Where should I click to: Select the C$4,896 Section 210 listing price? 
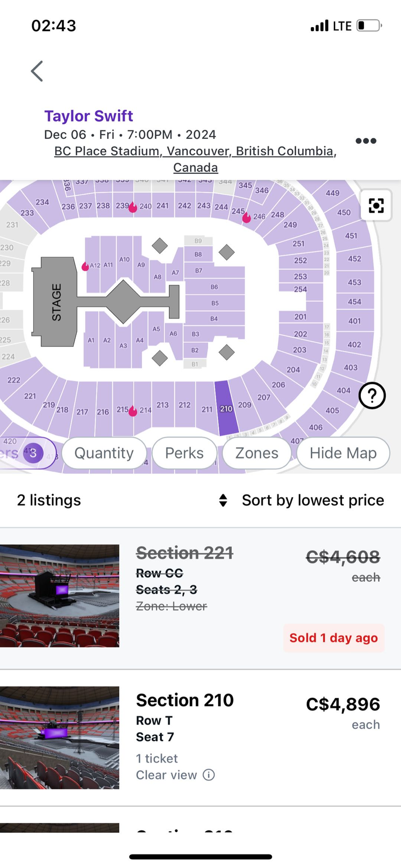[x=343, y=704]
